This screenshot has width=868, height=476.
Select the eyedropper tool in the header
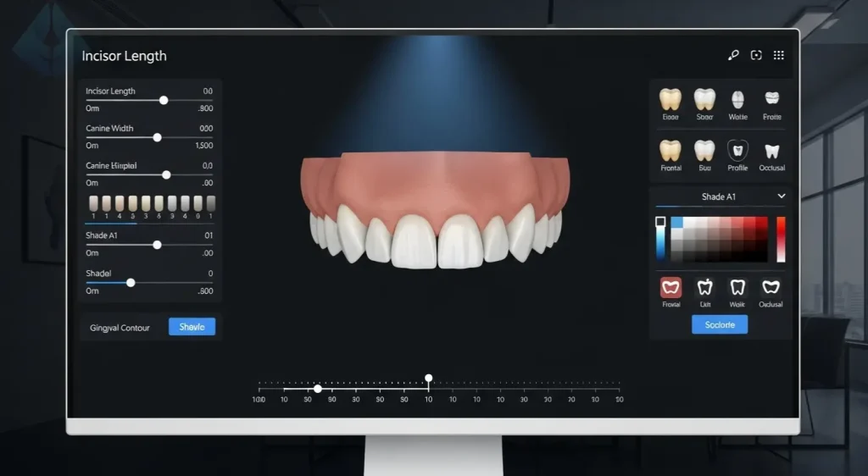coord(733,55)
